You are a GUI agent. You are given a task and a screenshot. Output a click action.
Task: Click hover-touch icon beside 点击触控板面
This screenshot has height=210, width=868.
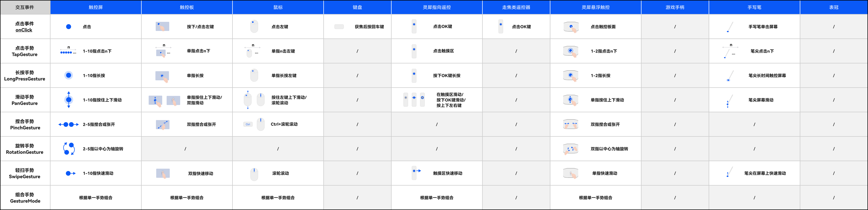[x=571, y=27]
